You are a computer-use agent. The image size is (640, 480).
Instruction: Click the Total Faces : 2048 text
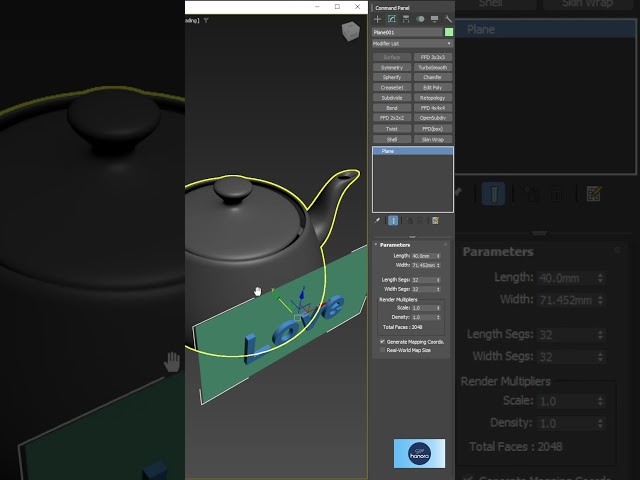coord(402,327)
